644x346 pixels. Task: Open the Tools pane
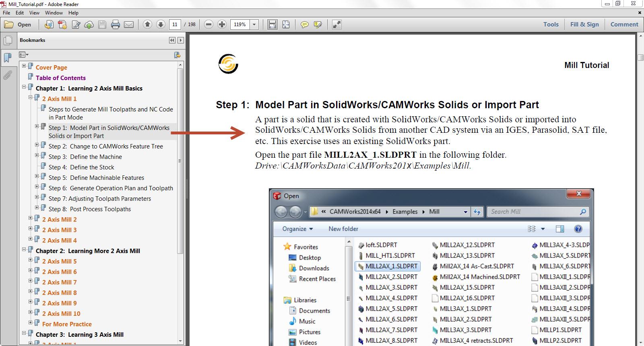pos(551,24)
